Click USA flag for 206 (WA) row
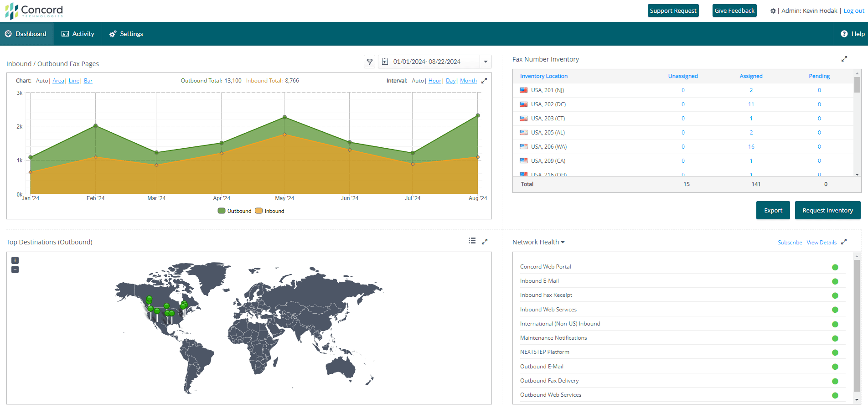 [524, 147]
